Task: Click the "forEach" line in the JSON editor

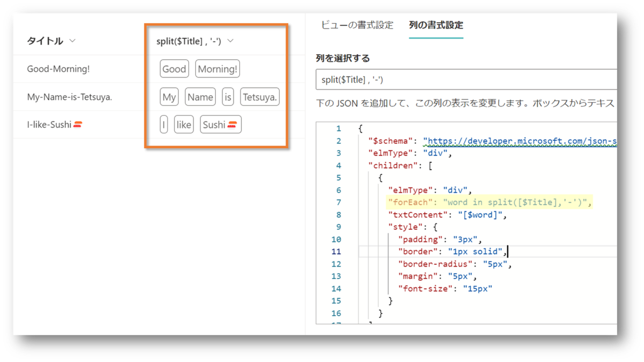Action: coord(490,202)
